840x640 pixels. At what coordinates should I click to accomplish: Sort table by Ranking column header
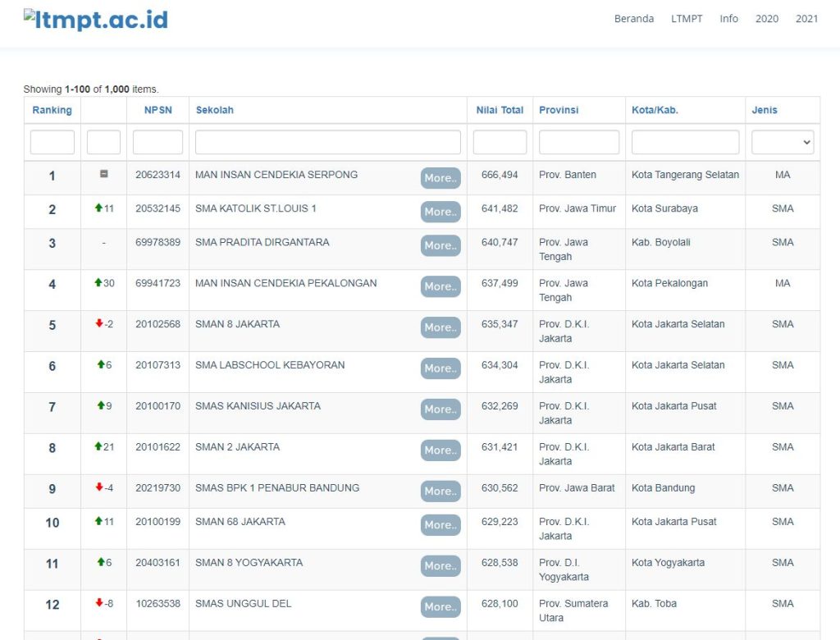[52, 110]
